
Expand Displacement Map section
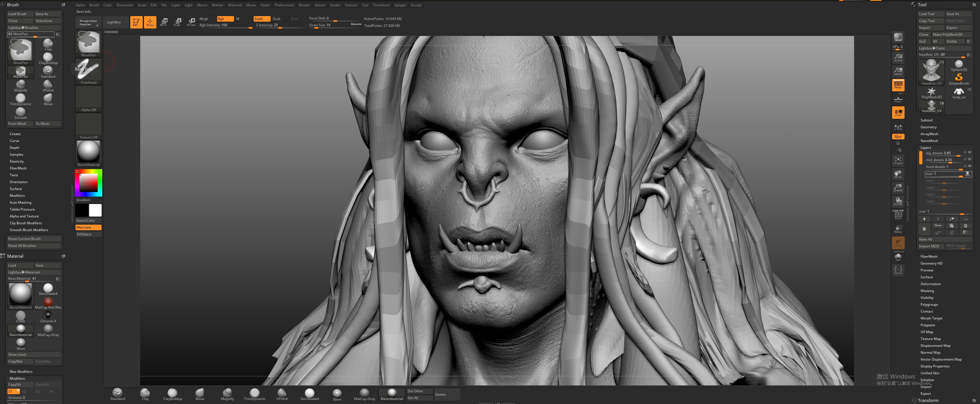[935, 345]
